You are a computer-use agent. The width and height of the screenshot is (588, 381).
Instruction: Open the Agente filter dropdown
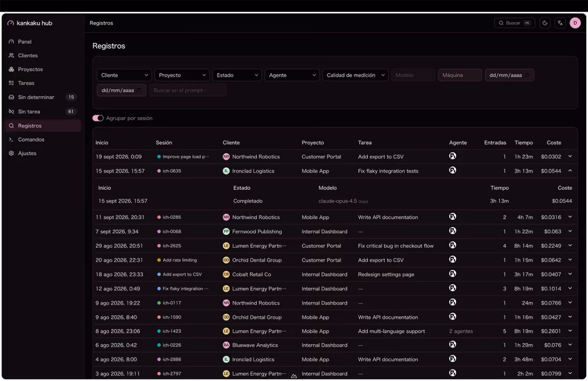coord(292,75)
